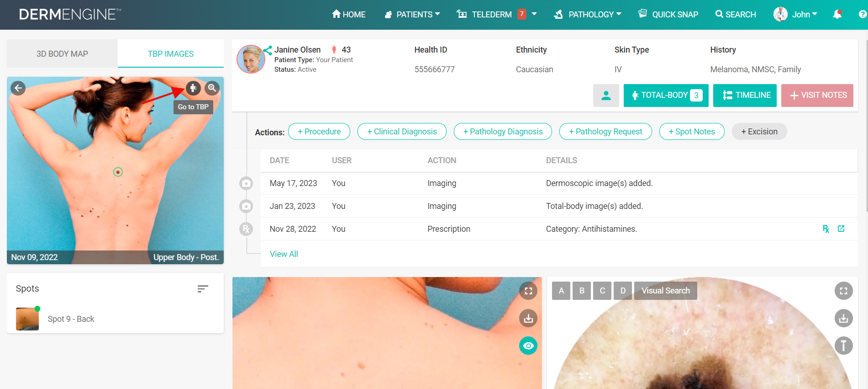Click the 'Dermoscopic image(s) added.' detail

599,183
